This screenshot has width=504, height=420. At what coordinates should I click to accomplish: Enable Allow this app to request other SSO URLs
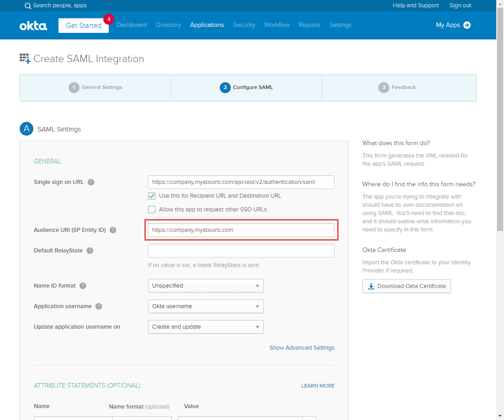(152, 210)
